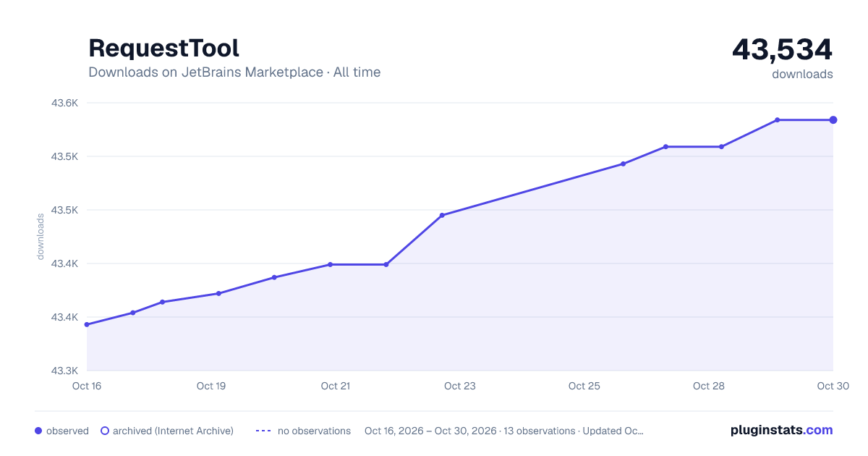This screenshot has height=456, width=868.
Task: Click the Oct 21 x-axis label
Action: pyautogui.click(x=336, y=386)
